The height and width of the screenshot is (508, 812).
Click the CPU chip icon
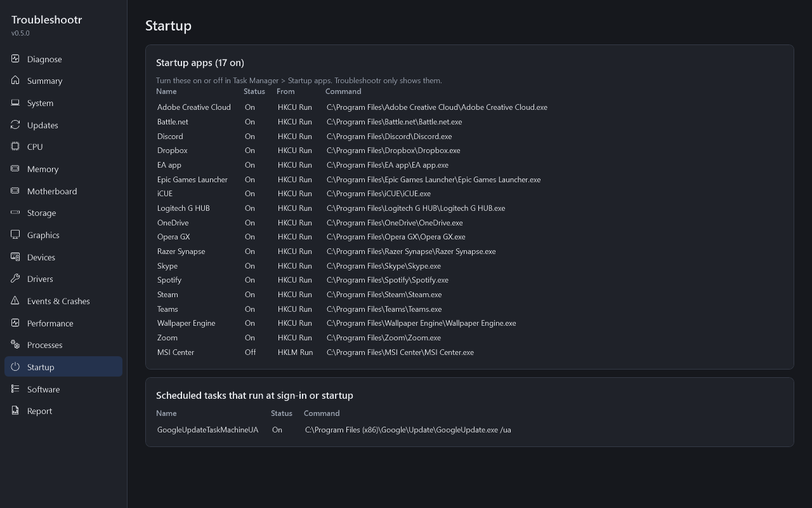point(15,147)
